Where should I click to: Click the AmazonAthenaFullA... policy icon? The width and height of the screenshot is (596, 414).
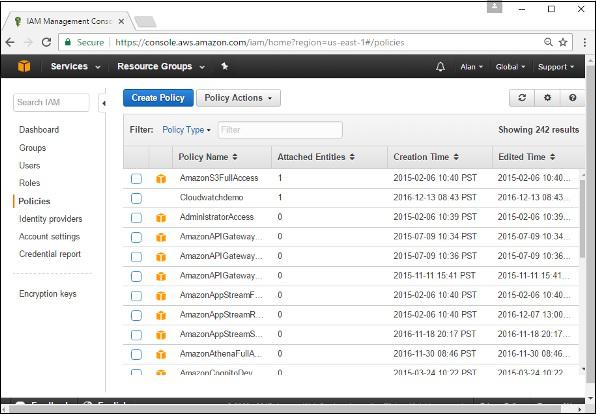(x=161, y=354)
